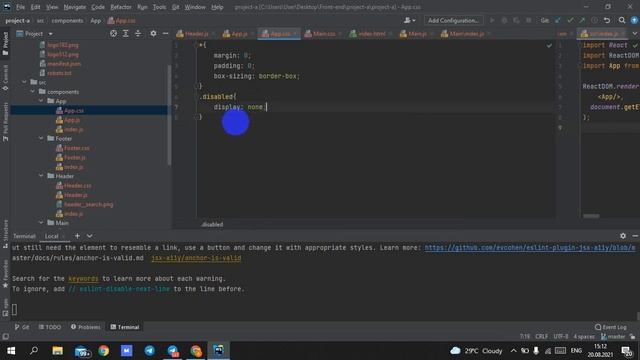Hide the Project panel with minus icon
The height and width of the screenshot is (360, 640).
click(165, 34)
